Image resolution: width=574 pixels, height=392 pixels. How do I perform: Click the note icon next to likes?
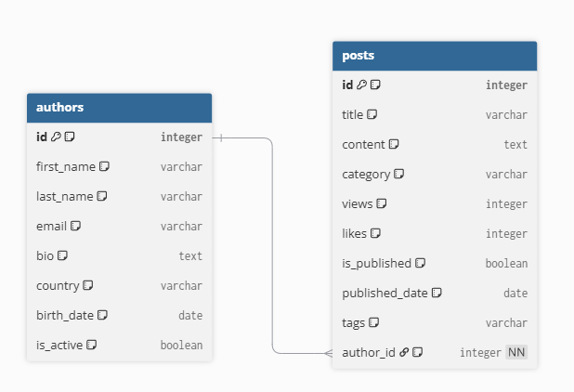click(x=376, y=233)
